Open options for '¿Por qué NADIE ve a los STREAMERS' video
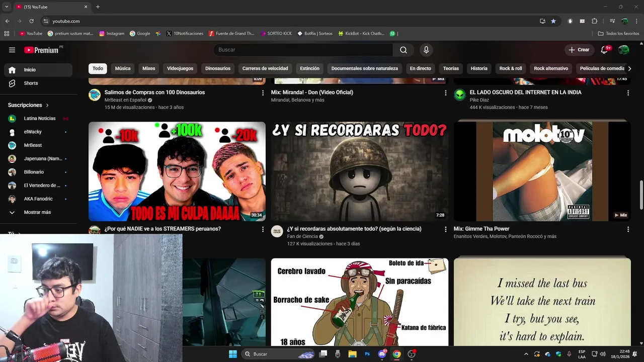The image size is (644, 362). click(263, 229)
